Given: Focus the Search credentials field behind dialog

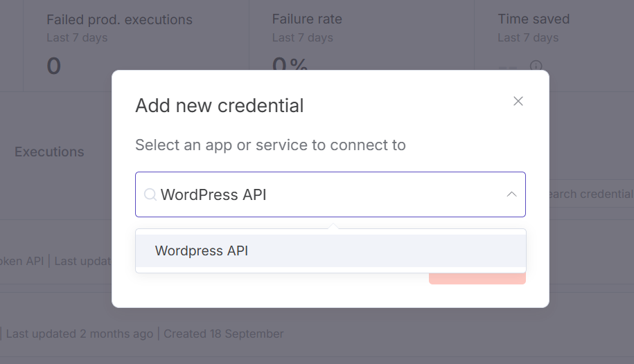Looking at the screenshot, I should pos(589,194).
